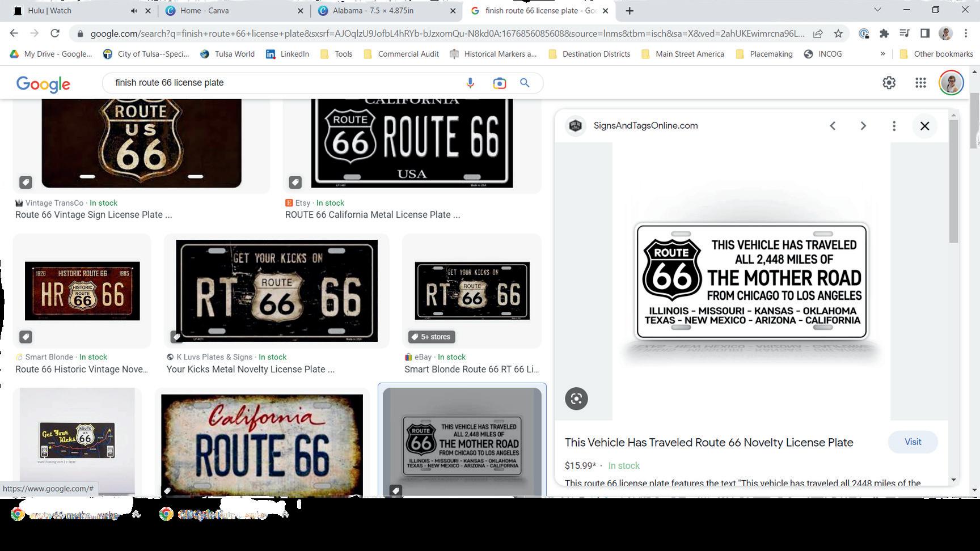Open SignsAndTagsOnline.com source link

645,126
